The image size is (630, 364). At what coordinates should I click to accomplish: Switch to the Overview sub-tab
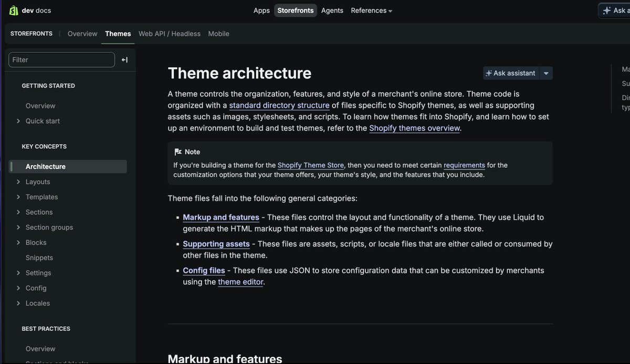82,34
